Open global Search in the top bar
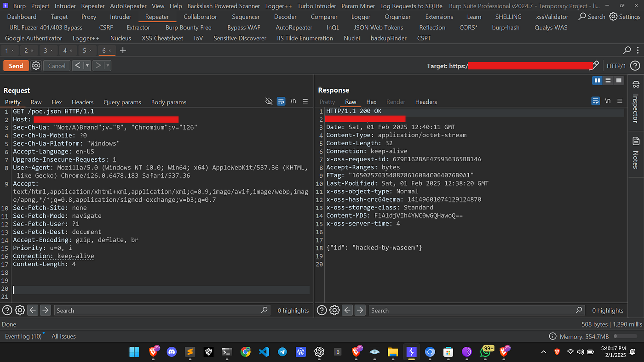Viewport: 644px width, 362px height. coord(592,17)
